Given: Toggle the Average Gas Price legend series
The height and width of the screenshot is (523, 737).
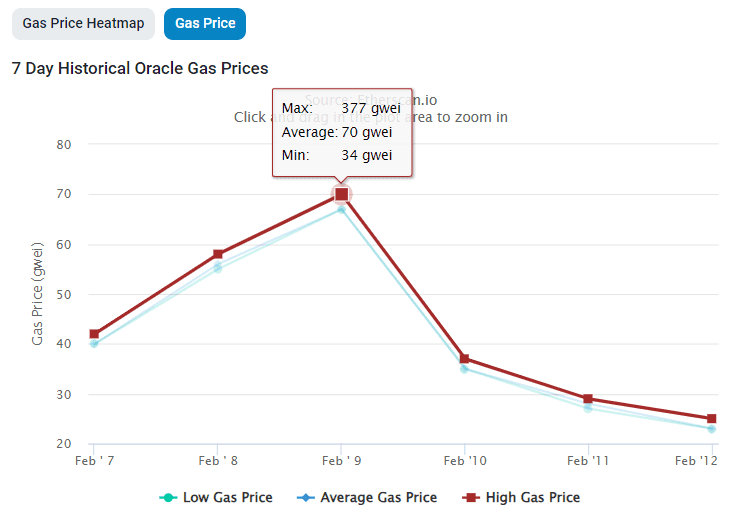Looking at the screenshot, I should click(x=378, y=497).
